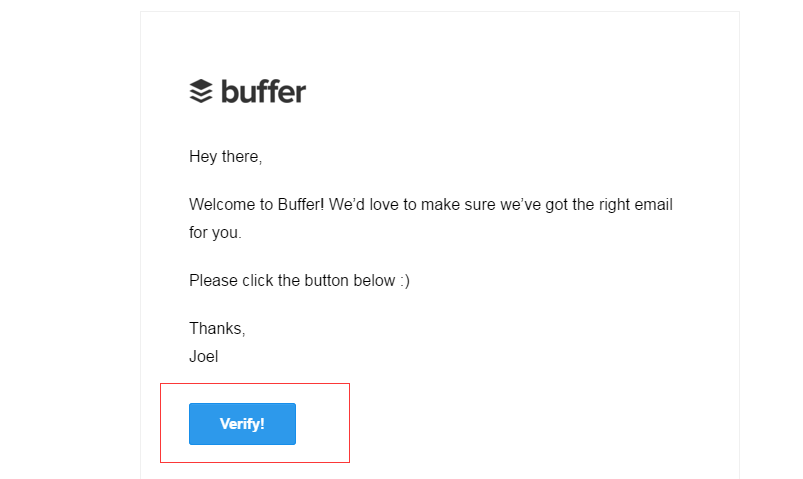The height and width of the screenshot is (479, 803).
Task: Click the word "Buffer!" in the welcome sentence
Action: [x=301, y=204]
